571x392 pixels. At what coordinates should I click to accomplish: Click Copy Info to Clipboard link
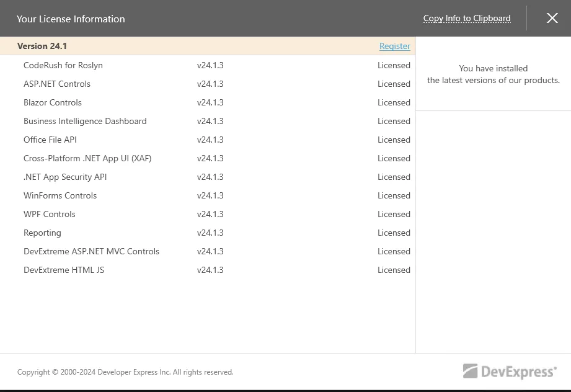coord(467,18)
